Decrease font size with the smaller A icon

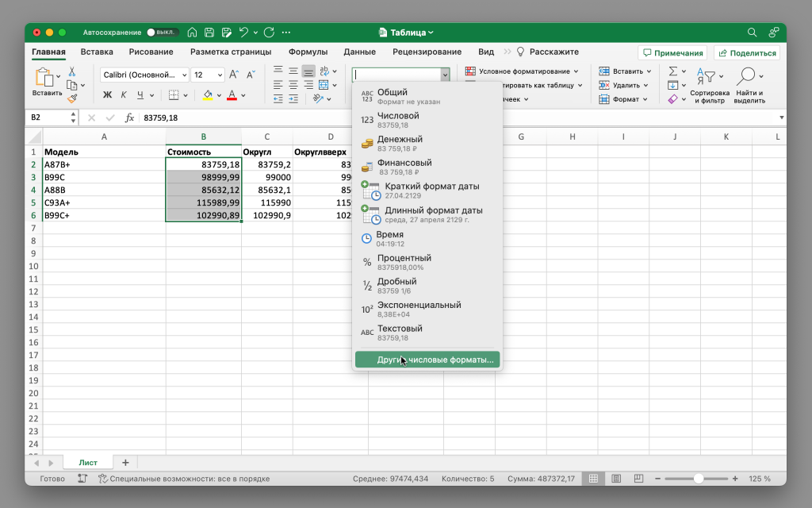pyautogui.click(x=251, y=75)
